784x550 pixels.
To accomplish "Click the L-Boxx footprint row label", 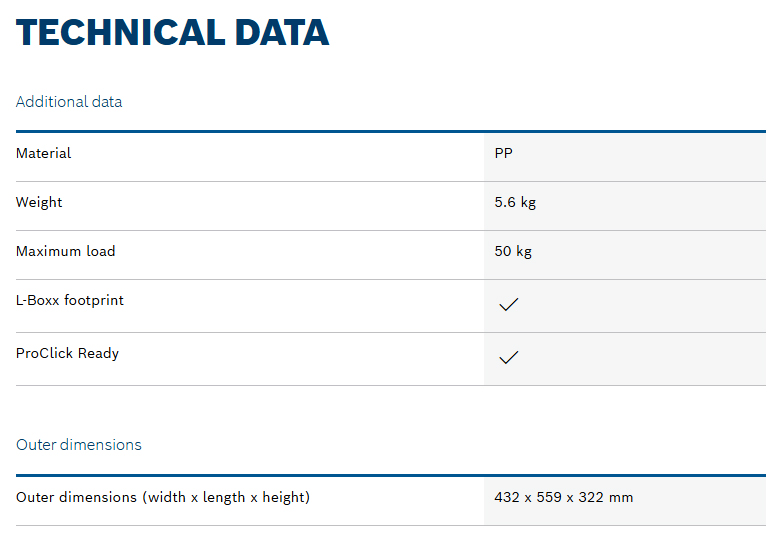I will click(70, 300).
